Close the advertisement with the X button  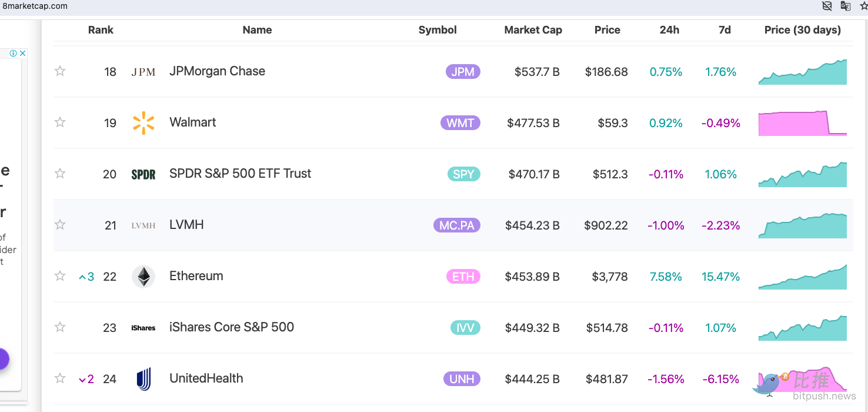[23, 53]
